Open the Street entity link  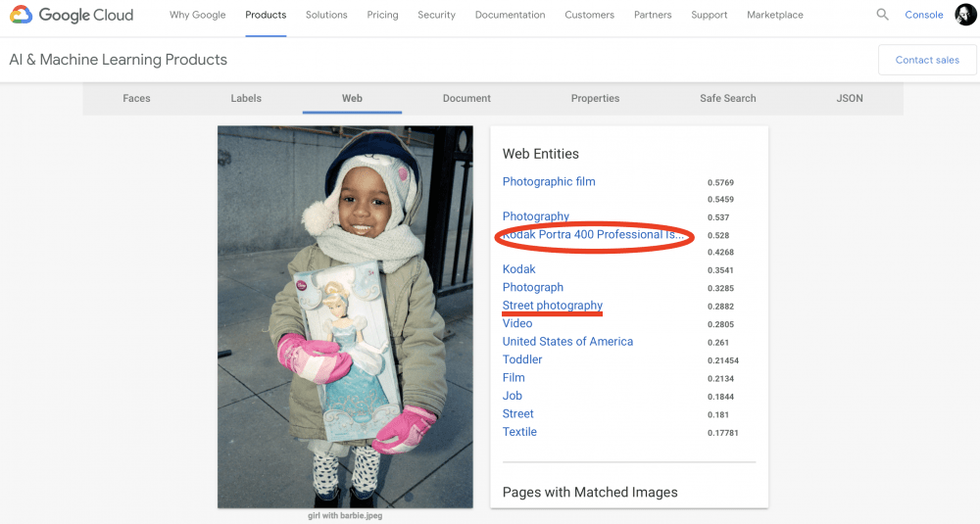(517, 414)
